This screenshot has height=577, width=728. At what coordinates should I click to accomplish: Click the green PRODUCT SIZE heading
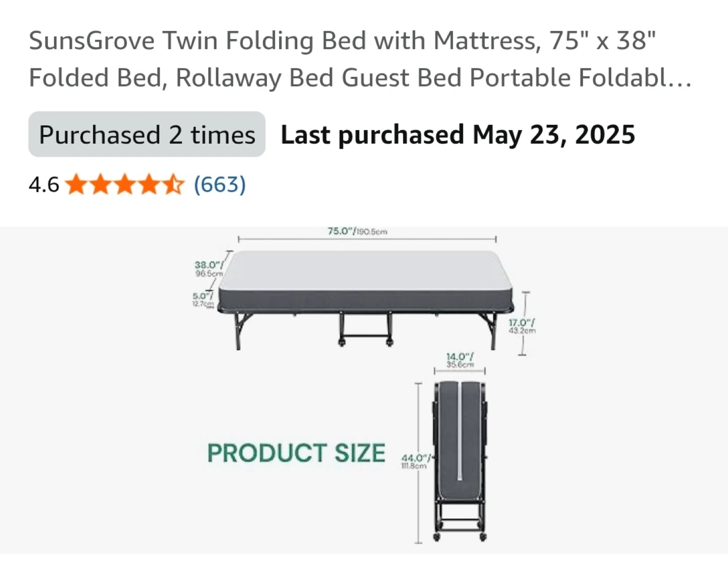296,453
